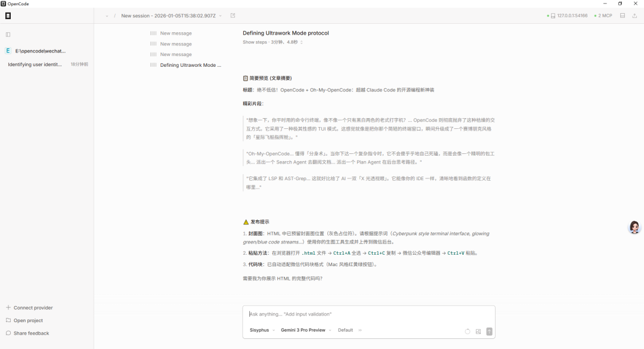Open the Gemini 3 Pro Preview model dropdown
Screen dimensions: 644x349
304,330
